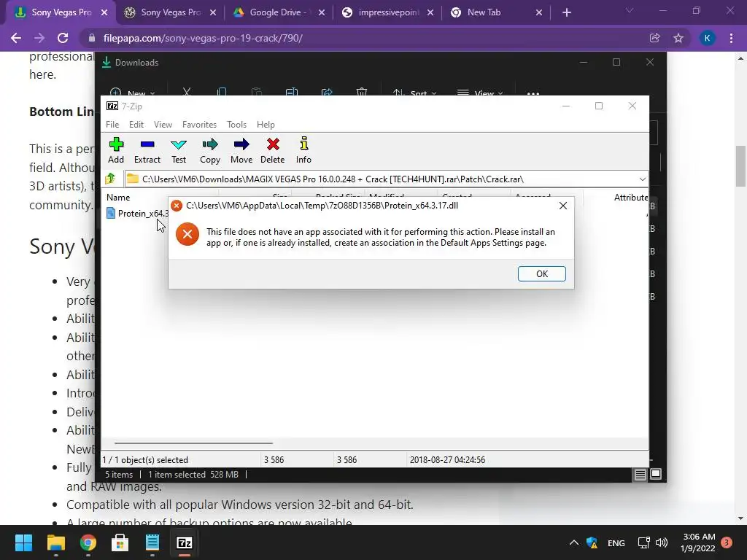Click the webpage vertical scrollbar thumb
Screen dimensions: 747x560
point(741,166)
